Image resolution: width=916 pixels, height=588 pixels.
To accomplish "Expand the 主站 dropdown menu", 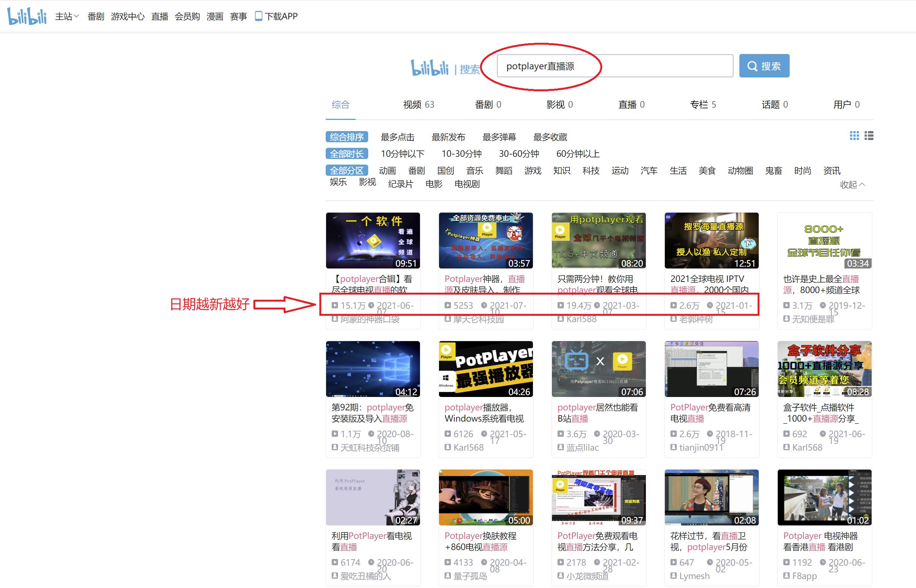I will click(67, 16).
